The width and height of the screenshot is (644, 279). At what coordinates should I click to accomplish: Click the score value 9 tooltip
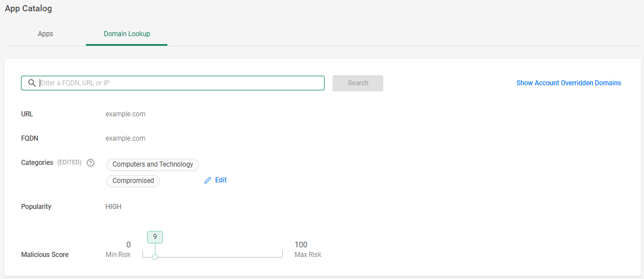[155, 237]
